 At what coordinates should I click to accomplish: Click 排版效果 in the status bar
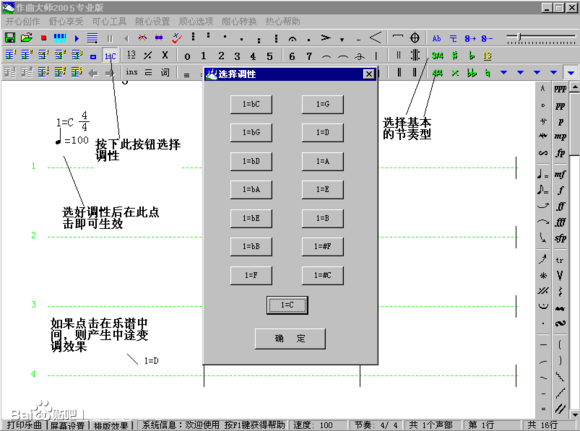(x=111, y=425)
